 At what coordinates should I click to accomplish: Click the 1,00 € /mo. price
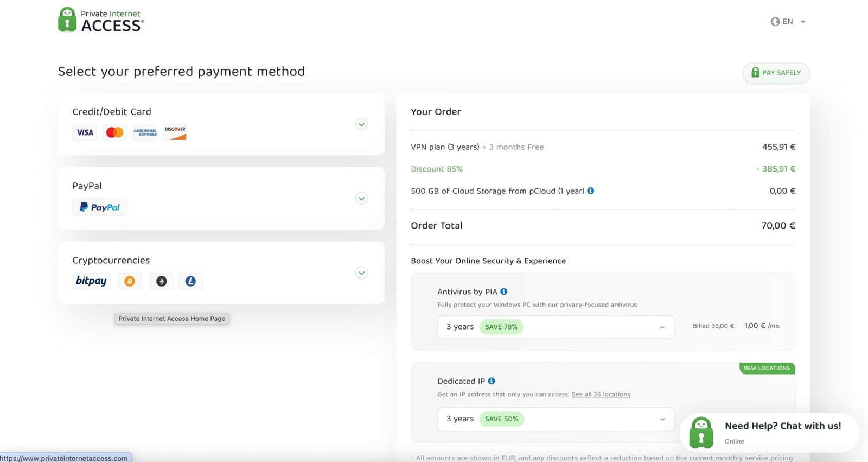tap(762, 326)
